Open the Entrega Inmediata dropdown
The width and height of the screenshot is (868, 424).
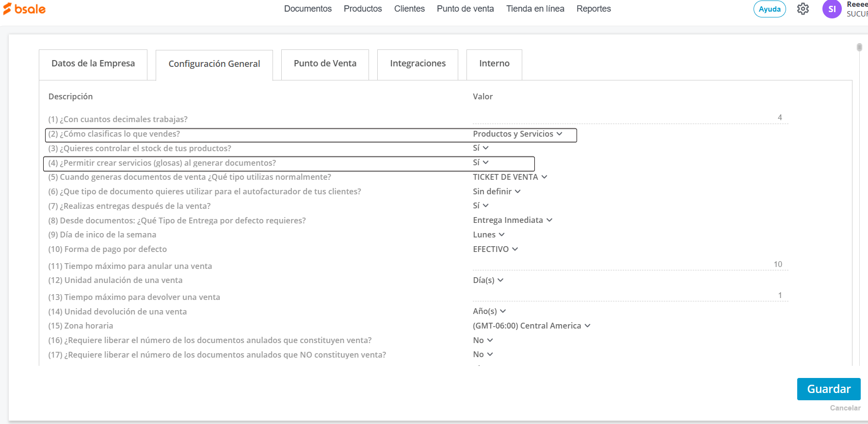coord(513,220)
